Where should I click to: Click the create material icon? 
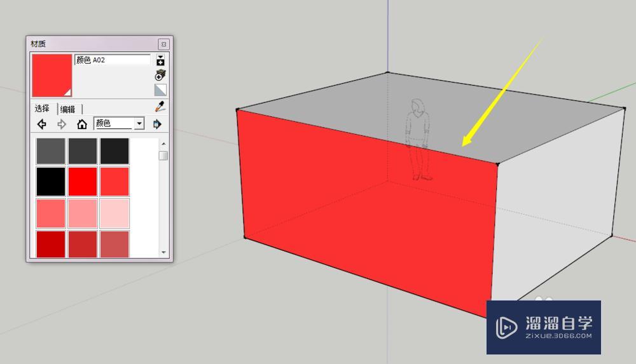coord(160,75)
